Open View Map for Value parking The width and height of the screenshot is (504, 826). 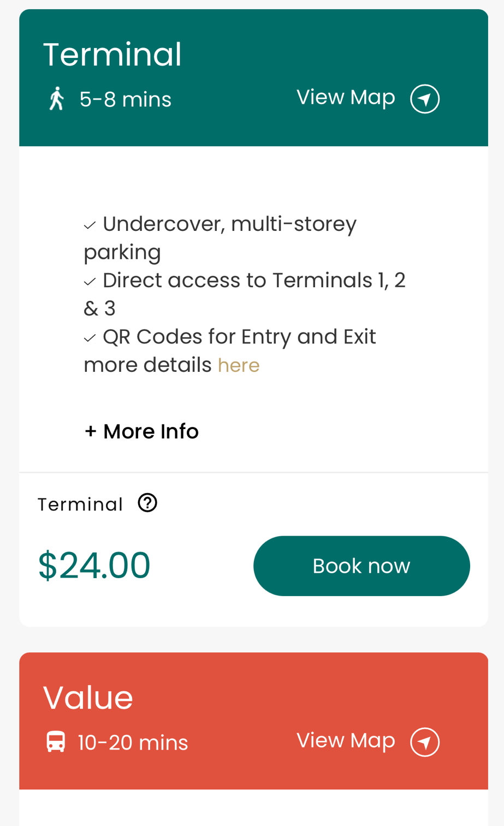pyautogui.click(x=346, y=740)
